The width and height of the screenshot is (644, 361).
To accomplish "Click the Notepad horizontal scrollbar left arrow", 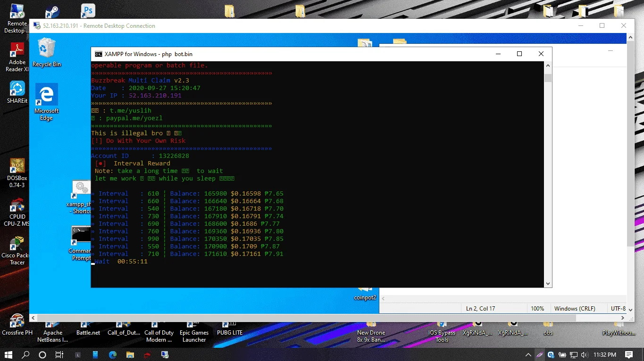I will tap(383, 298).
